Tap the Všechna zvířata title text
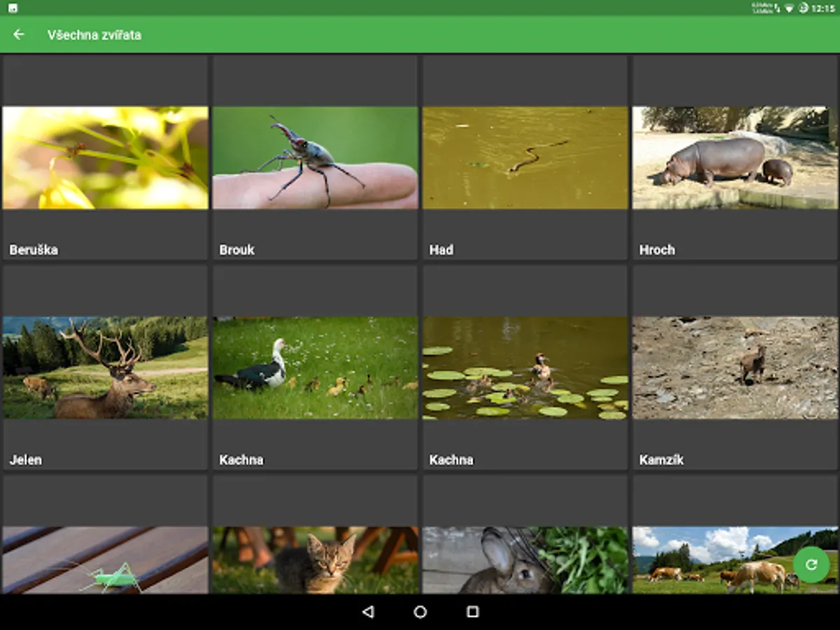840x630 pixels. (94, 34)
